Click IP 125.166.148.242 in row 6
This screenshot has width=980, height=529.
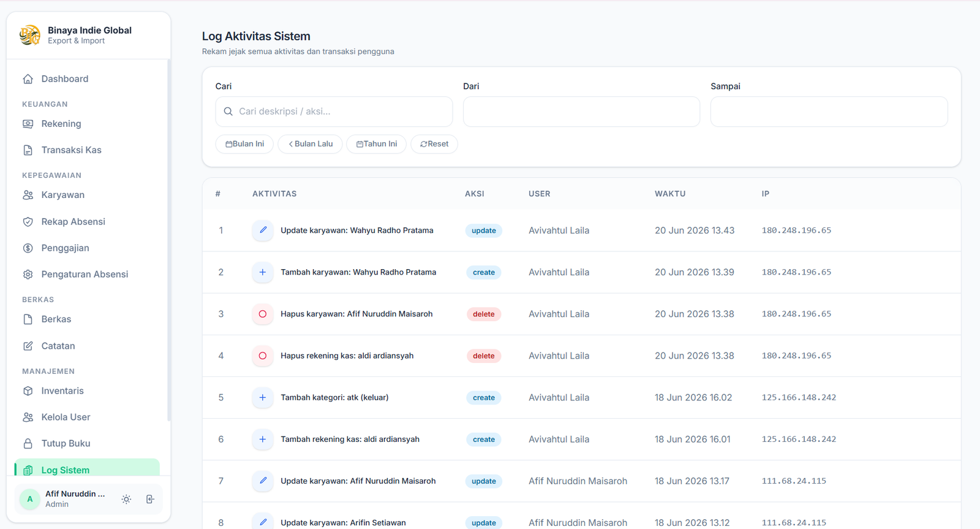(799, 440)
